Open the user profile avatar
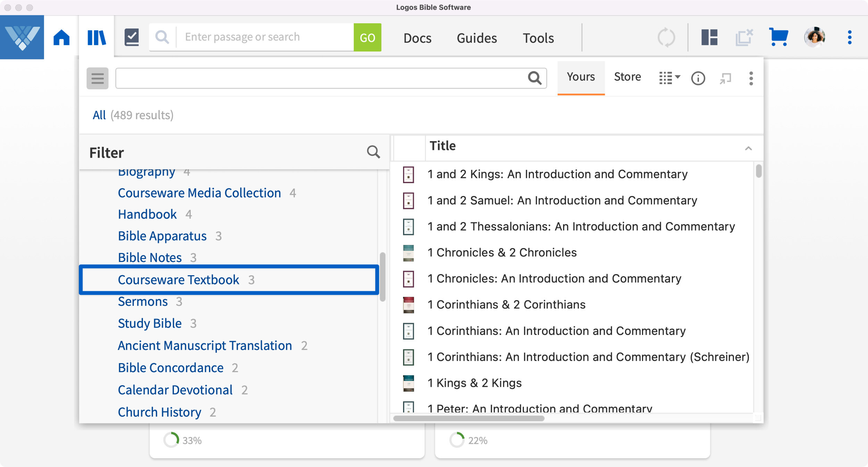This screenshot has height=467, width=868. [815, 37]
